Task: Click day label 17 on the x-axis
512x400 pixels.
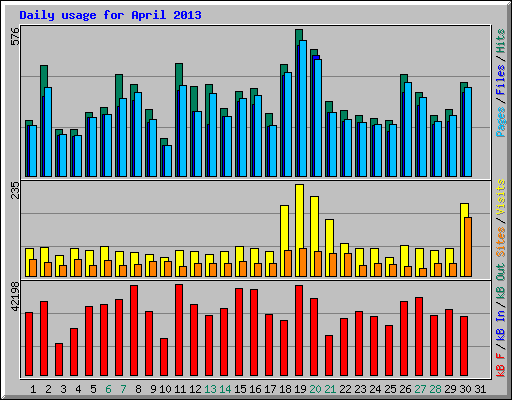Action: 270,389
